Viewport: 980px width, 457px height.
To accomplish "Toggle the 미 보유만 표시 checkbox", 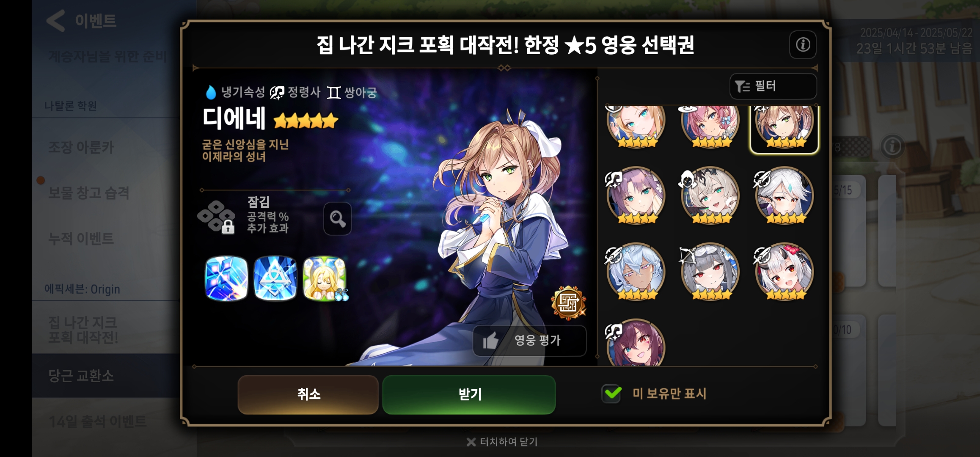I will 611,394.
